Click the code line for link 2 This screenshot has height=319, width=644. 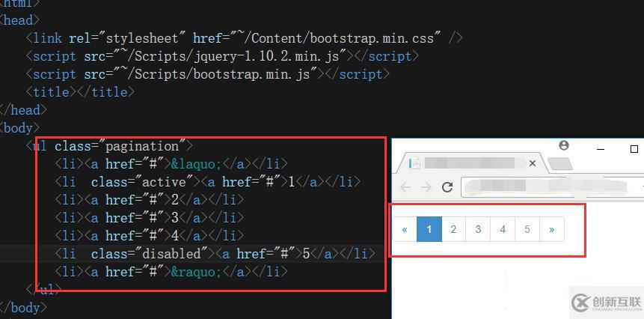[x=150, y=200]
